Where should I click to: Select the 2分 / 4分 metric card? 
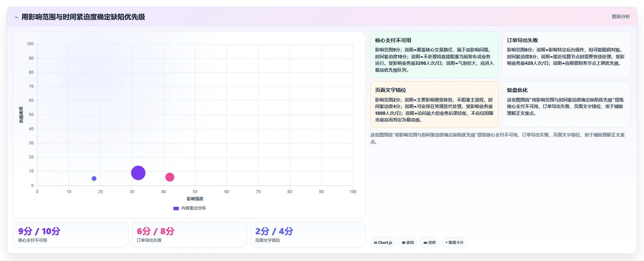(308, 235)
